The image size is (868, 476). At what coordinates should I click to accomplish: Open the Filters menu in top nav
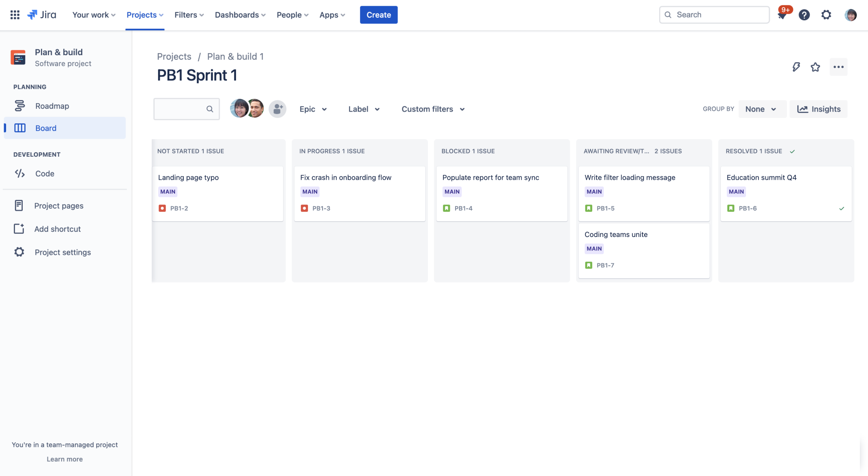click(x=189, y=15)
